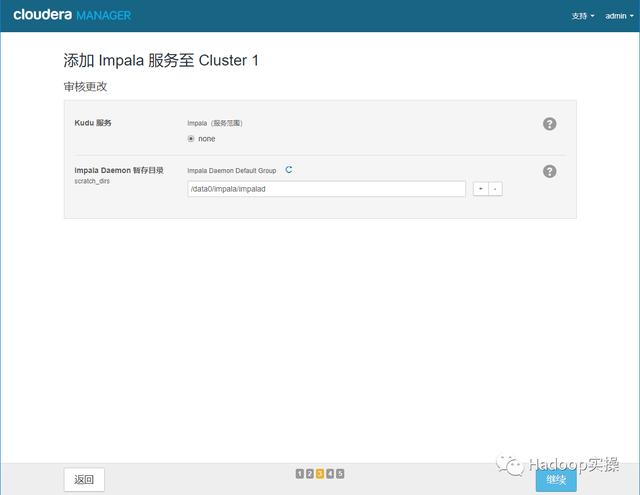Go to wizard step 2 indicator

[310, 473]
